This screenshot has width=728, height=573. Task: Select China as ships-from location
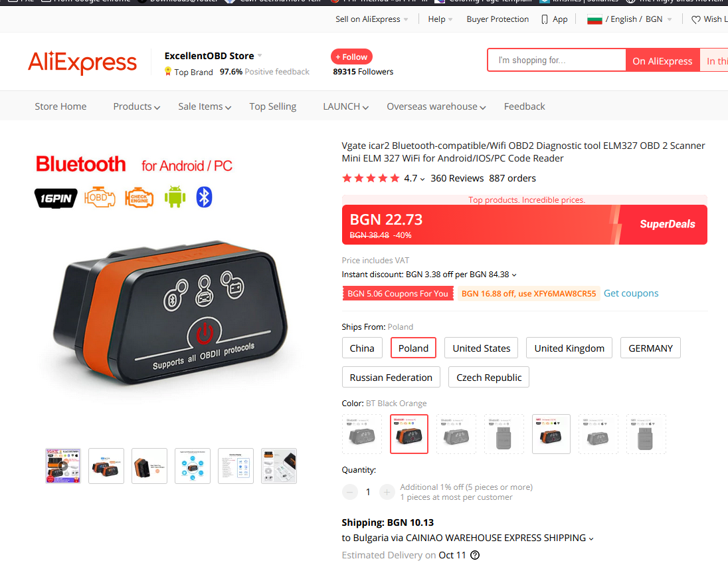[362, 348]
